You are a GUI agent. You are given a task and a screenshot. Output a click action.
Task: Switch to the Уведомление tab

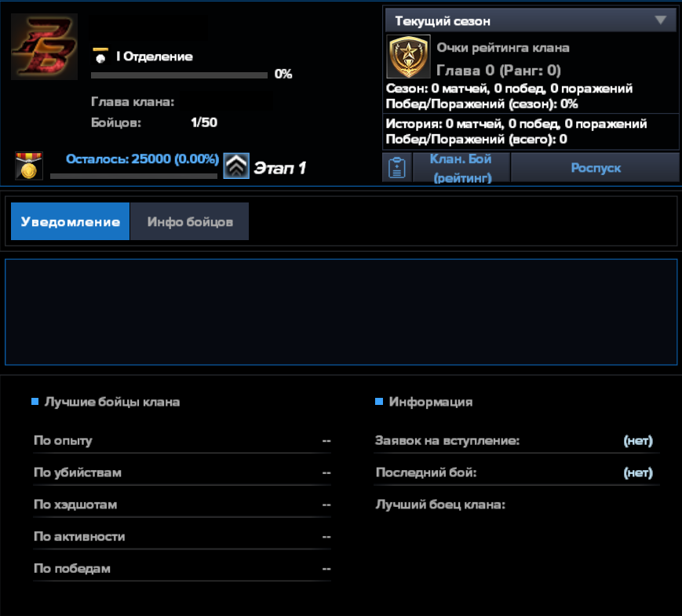(x=70, y=222)
